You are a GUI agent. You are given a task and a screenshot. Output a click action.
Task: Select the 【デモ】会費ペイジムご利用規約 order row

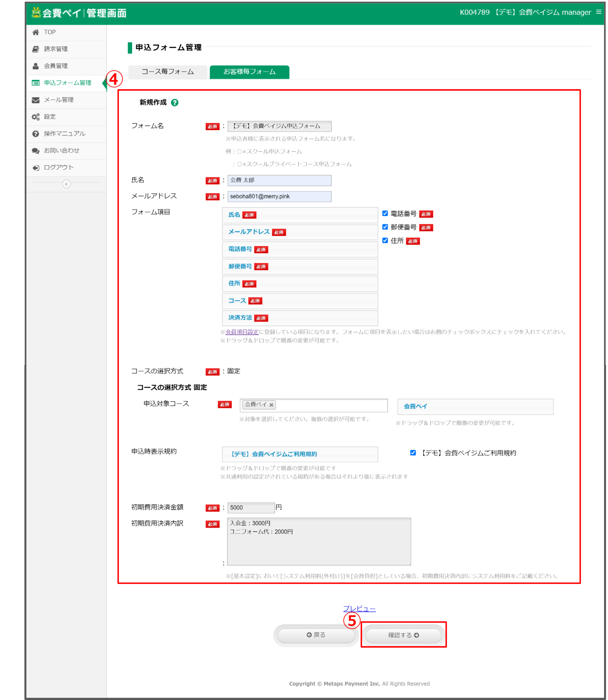(300, 455)
